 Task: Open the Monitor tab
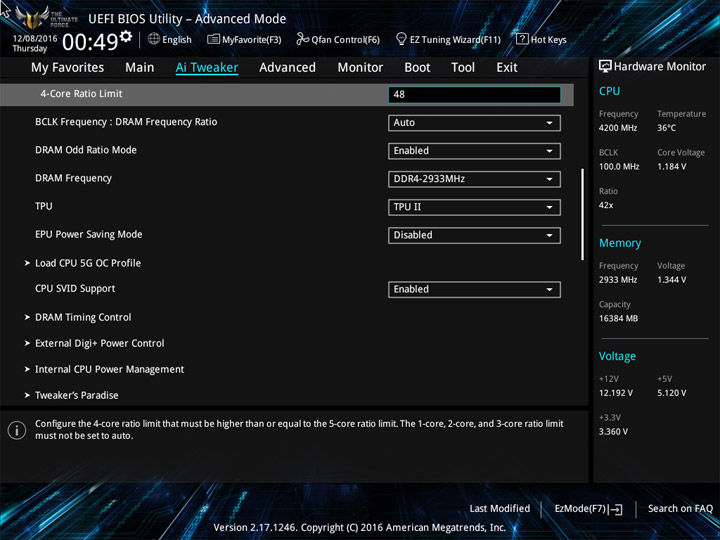(x=360, y=68)
